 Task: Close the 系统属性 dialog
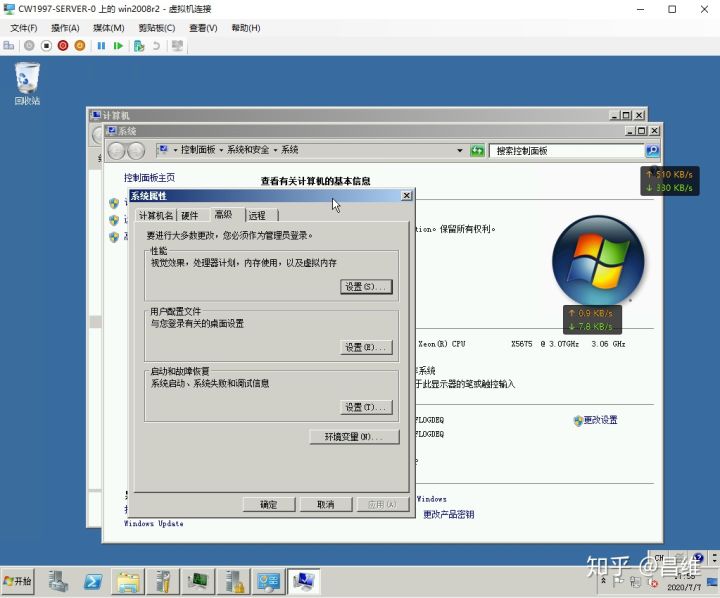coord(406,196)
